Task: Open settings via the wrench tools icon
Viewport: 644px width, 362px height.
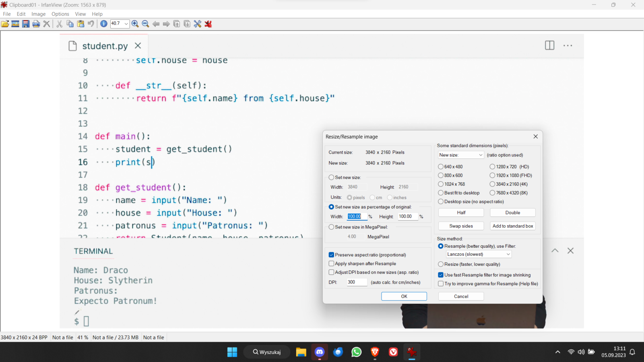Action: coord(197,24)
